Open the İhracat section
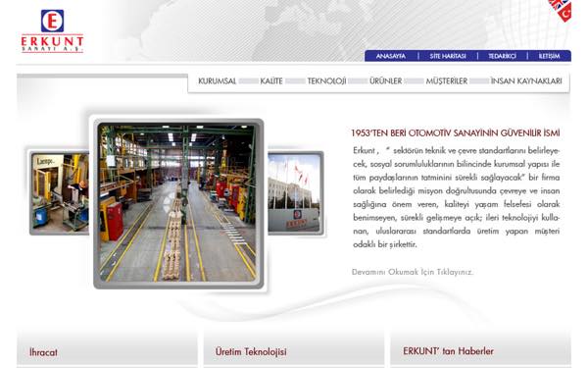This screenshot has width=588, height=368. (43, 352)
